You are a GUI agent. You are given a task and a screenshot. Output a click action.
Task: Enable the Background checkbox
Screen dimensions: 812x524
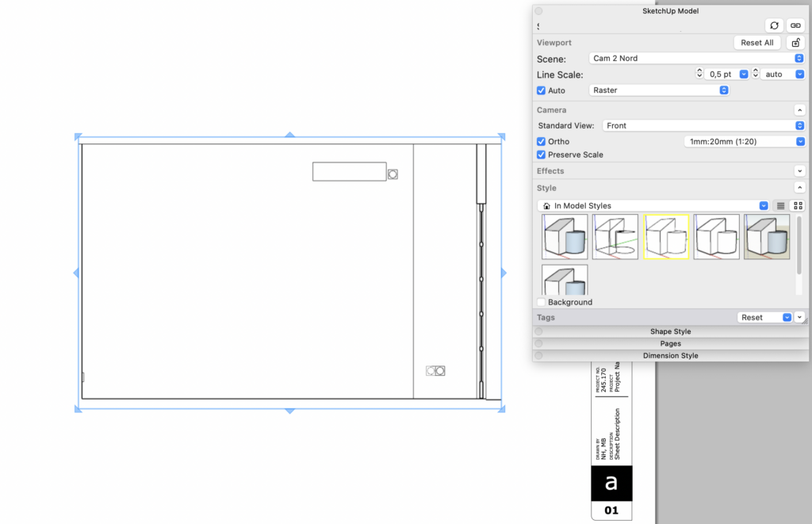pyautogui.click(x=541, y=302)
